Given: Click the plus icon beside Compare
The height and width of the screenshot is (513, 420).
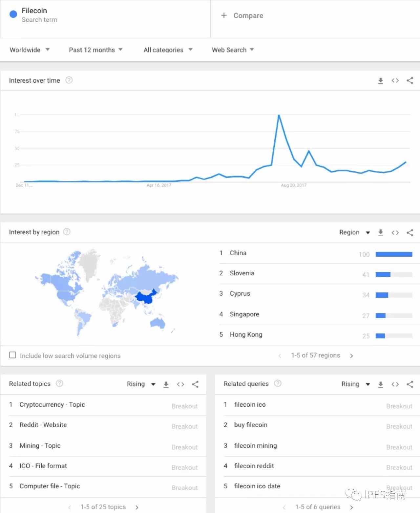Looking at the screenshot, I should pyautogui.click(x=224, y=15).
